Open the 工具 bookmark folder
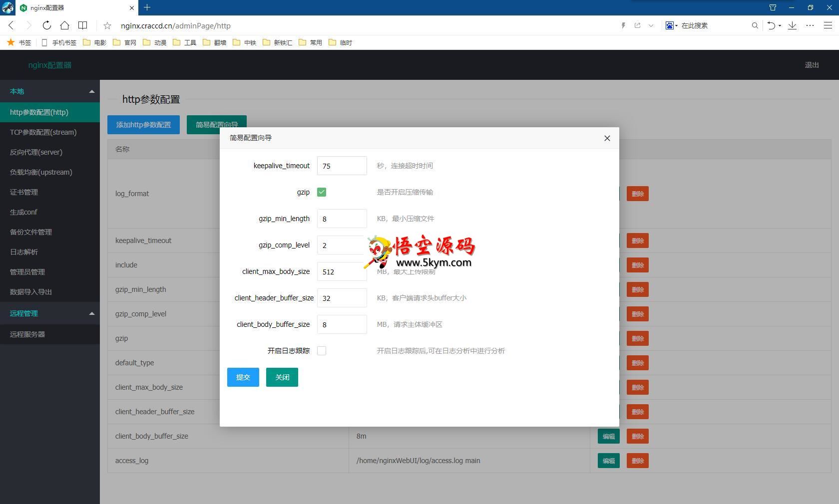839x504 pixels. coord(185,42)
